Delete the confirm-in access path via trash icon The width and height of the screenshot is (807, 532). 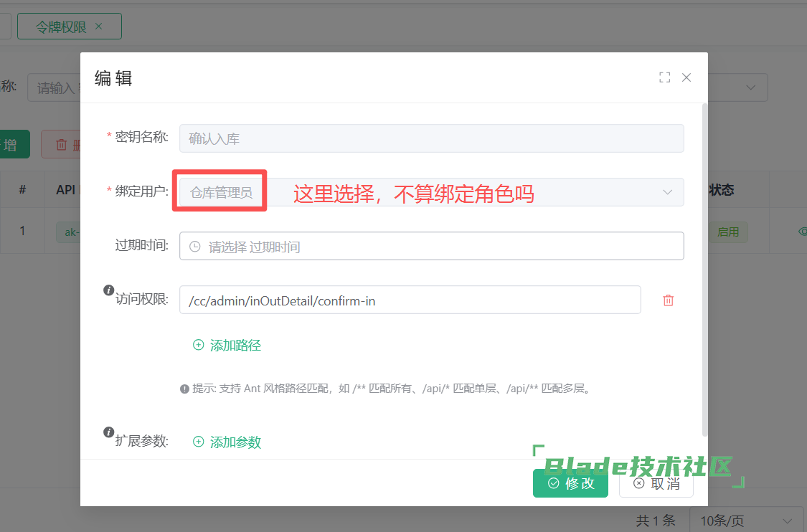point(668,300)
